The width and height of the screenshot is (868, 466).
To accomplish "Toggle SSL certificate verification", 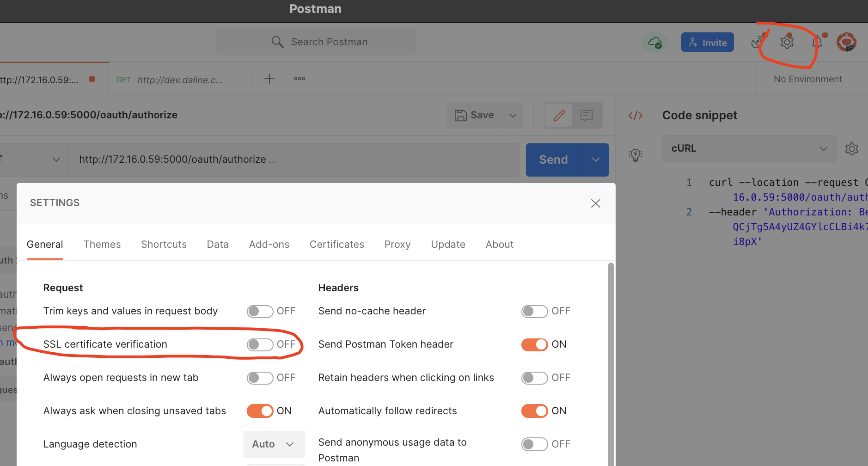I will click(260, 345).
